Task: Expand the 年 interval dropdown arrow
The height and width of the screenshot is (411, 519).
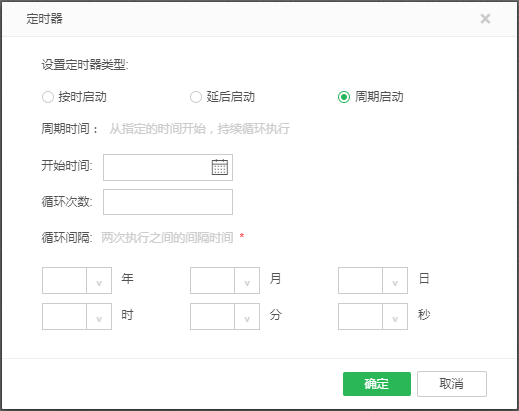Action: 99,280
